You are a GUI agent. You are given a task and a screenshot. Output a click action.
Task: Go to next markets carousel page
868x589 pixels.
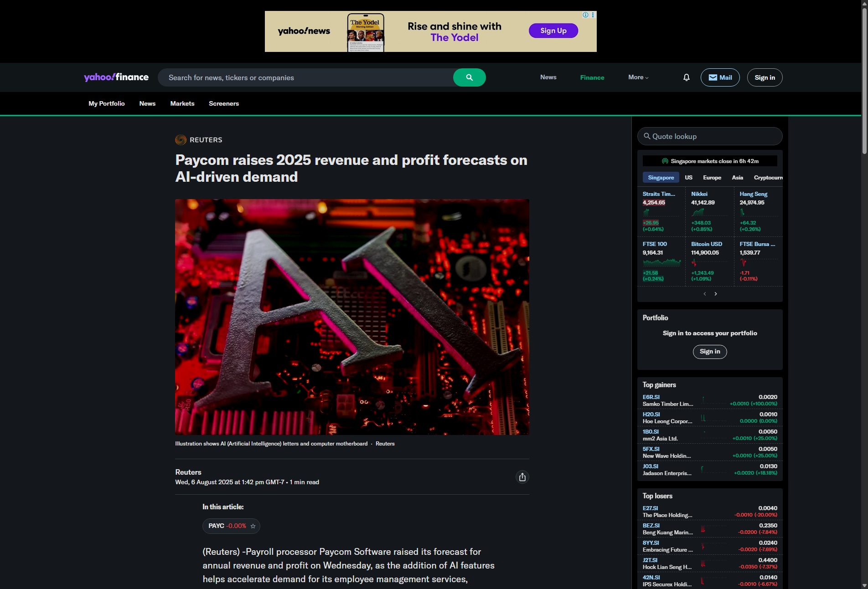[716, 294]
